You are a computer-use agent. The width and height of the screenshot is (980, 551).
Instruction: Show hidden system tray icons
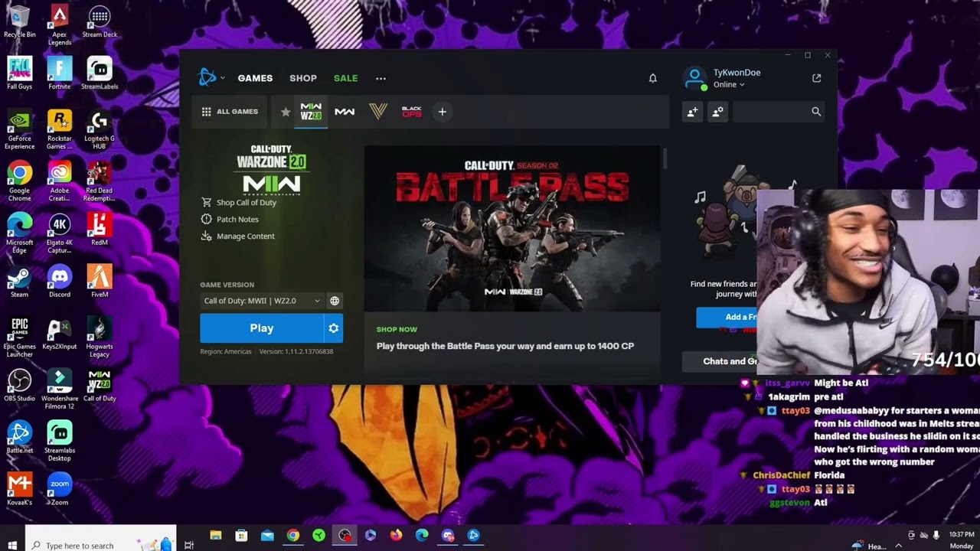point(898,546)
